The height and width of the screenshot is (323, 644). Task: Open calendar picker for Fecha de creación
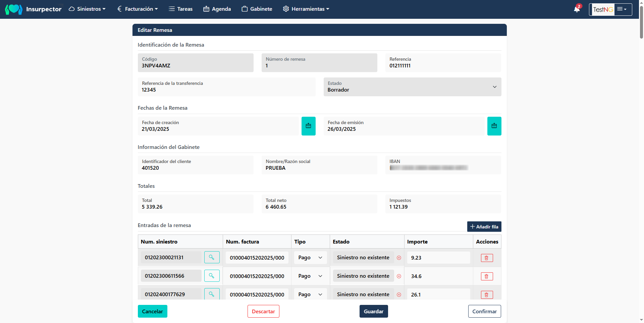308,126
